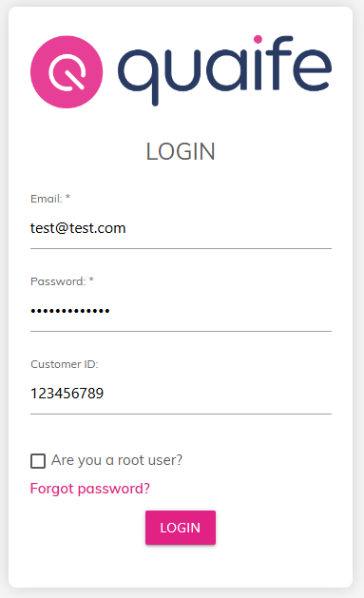Viewport: 364px width, 598px height.
Task: Tick the root user checkbox
Action: click(x=38, y=461)
